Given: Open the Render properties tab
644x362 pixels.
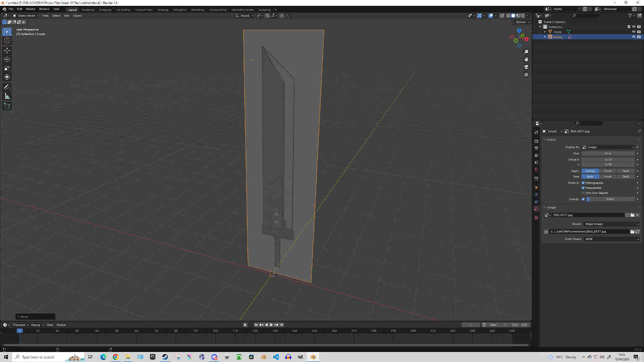Looking at the screenshot, I should click(536, 141).
